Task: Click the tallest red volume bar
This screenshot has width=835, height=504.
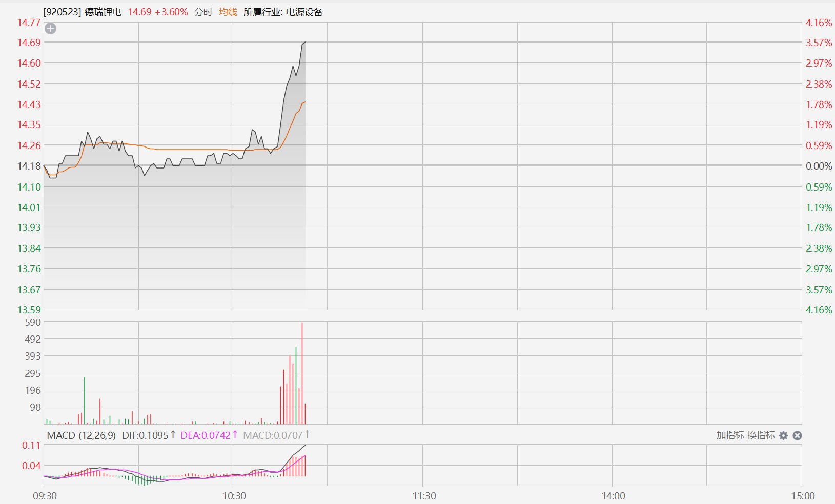Action: (x=302, y=373)
